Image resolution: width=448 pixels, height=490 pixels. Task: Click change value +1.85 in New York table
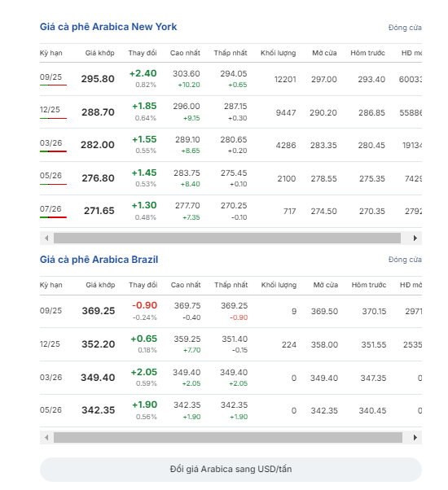pos(144,107)
